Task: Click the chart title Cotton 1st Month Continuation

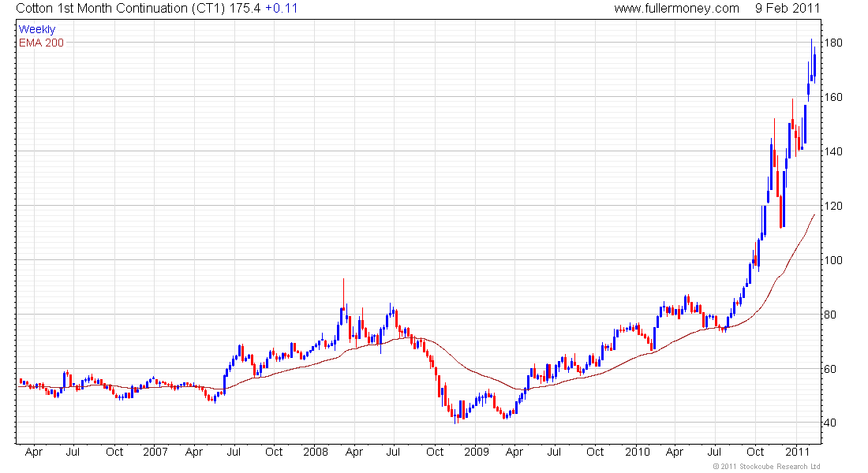Action: 103,9
